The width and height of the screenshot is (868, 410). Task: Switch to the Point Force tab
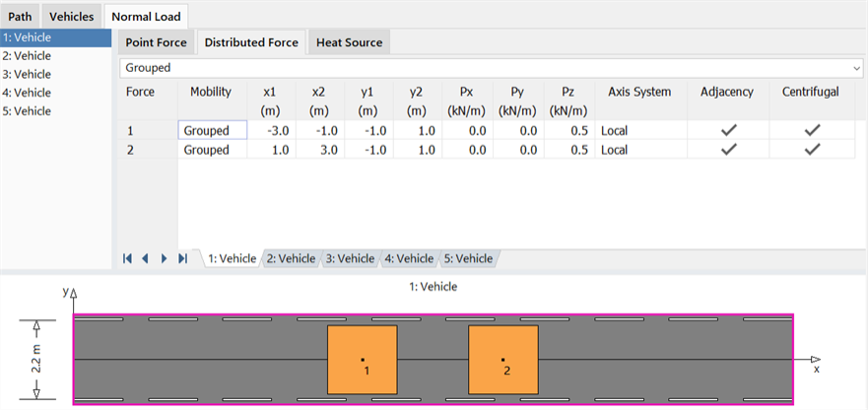156,42
